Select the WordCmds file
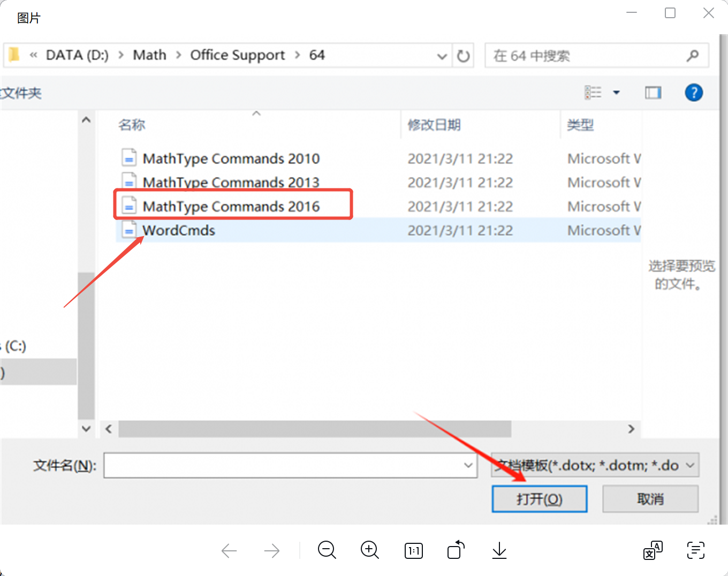 pos(179,231)
